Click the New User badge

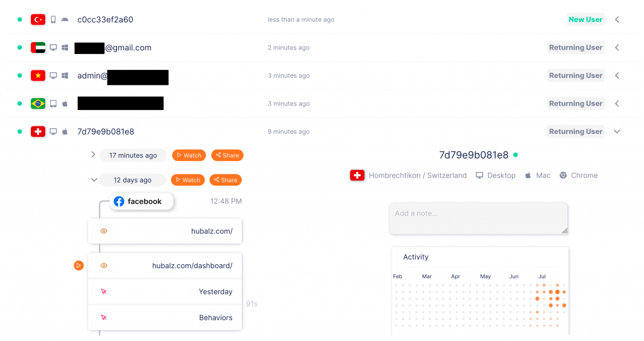click(x=586, y=20)
